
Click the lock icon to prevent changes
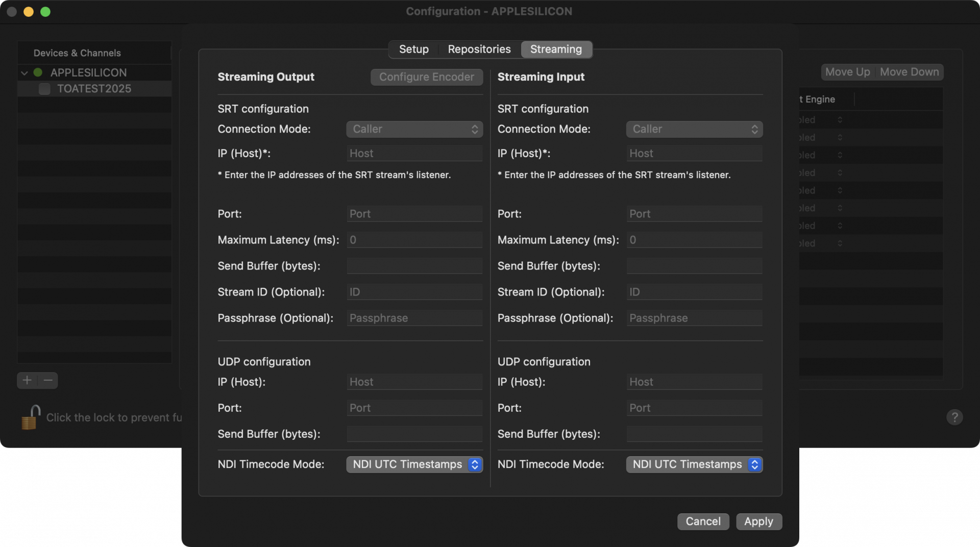(x=31, y=417)
